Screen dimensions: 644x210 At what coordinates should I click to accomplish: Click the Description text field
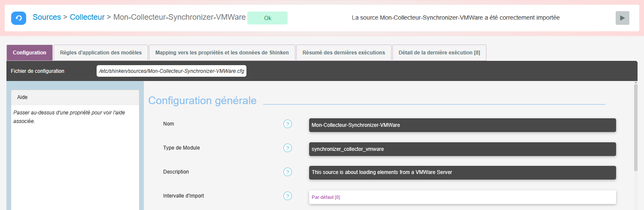coord(462,172)
